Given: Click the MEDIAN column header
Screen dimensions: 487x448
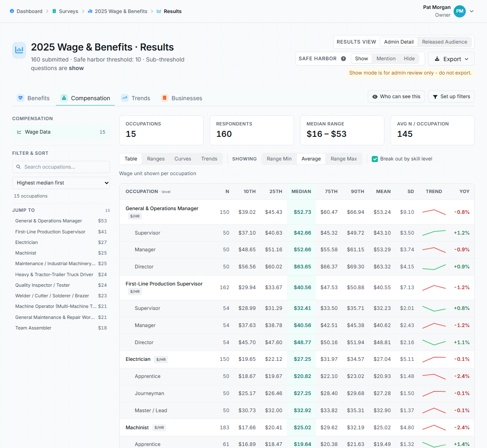Looking at the screenshot, I should click(301, 192).
